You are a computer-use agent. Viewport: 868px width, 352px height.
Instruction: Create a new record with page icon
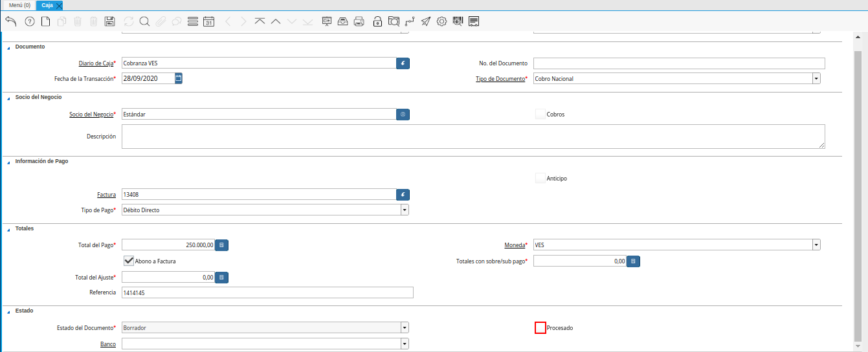pyautogui.click(x=45, y=21)
